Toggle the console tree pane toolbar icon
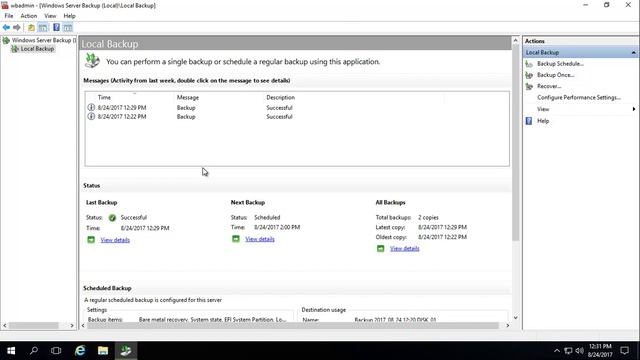Viewport: 640px width, 360px height. [43, 27]
